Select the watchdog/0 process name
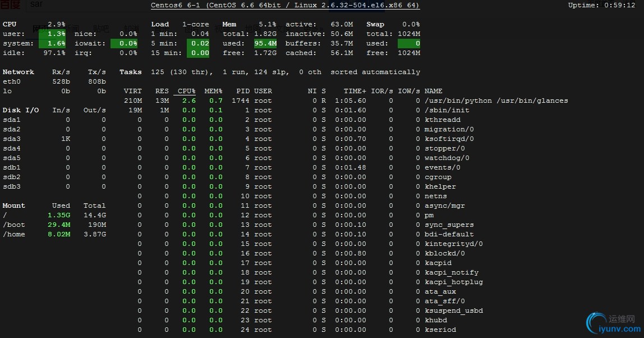Image resolution: width=644 pixels, height=338 pixels. pos(447,158)
